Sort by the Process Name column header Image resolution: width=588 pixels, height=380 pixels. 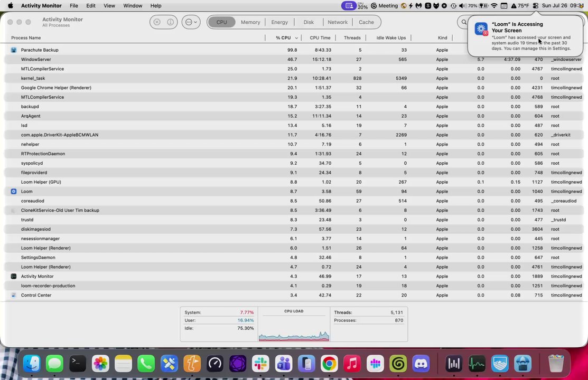pos(26,38)
